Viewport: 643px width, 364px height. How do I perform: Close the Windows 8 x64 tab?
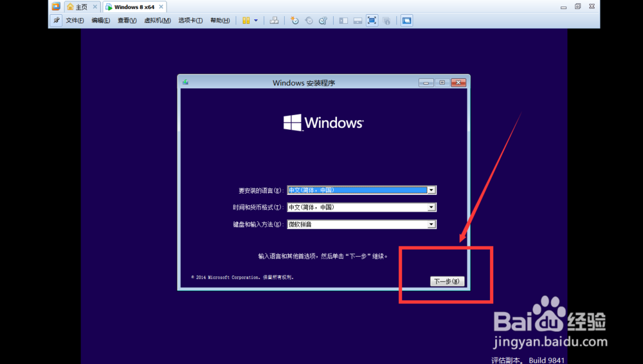(161, 7)
